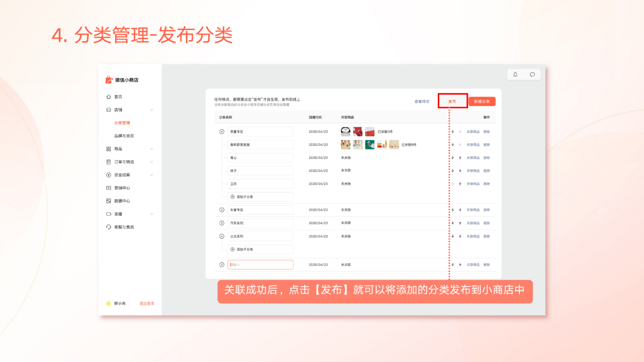Click the panda product thumbnail in 男童专区

coord(346,132)
